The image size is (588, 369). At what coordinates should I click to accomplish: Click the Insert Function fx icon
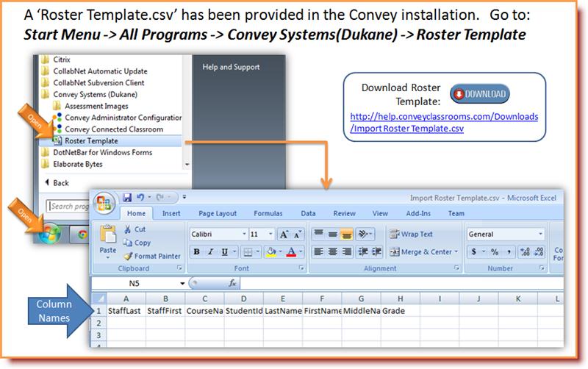tap(232, 284)
